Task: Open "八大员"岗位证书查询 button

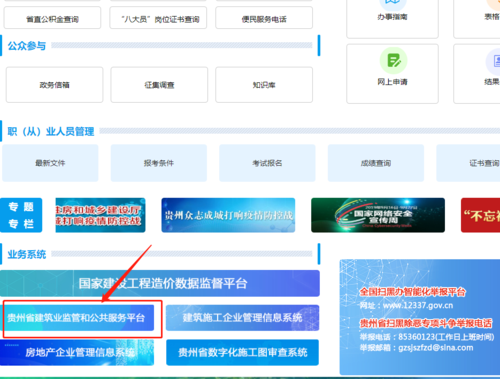Action: click(x=158, y=19)
